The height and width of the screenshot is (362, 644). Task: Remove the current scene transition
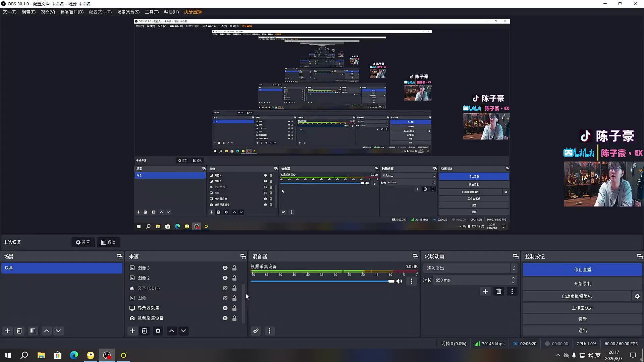[x=499, y=291]
